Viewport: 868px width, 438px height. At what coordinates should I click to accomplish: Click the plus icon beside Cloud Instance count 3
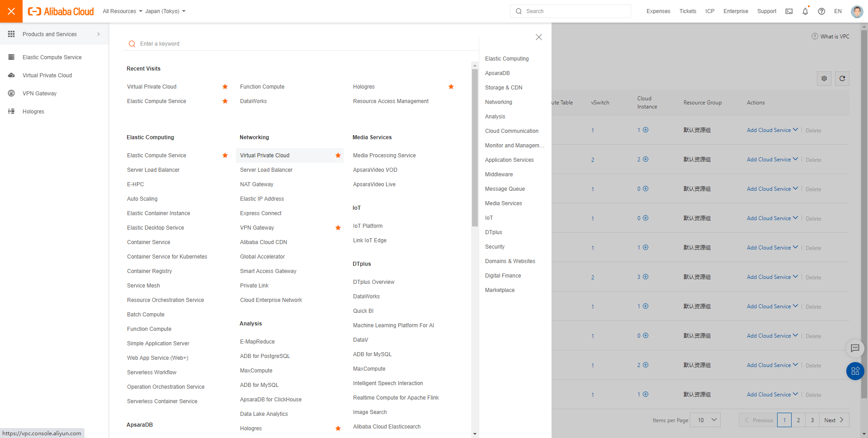click(x=646, y=277)
